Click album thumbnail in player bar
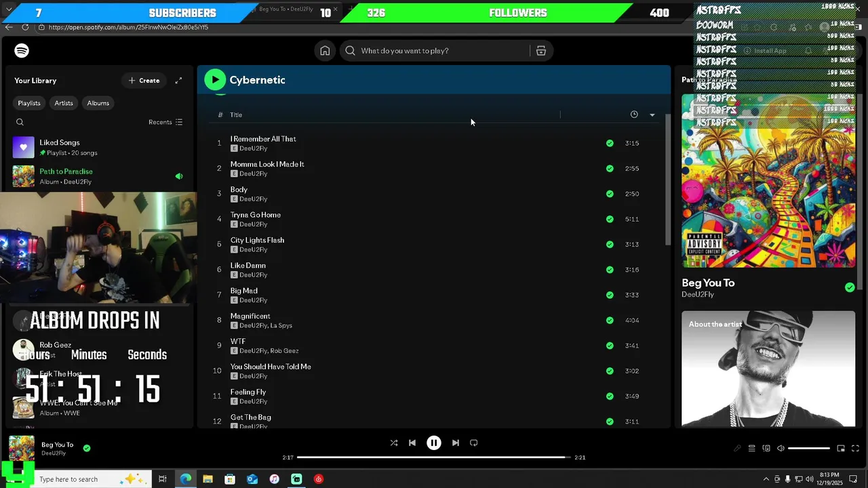 [x=22, y=449]
